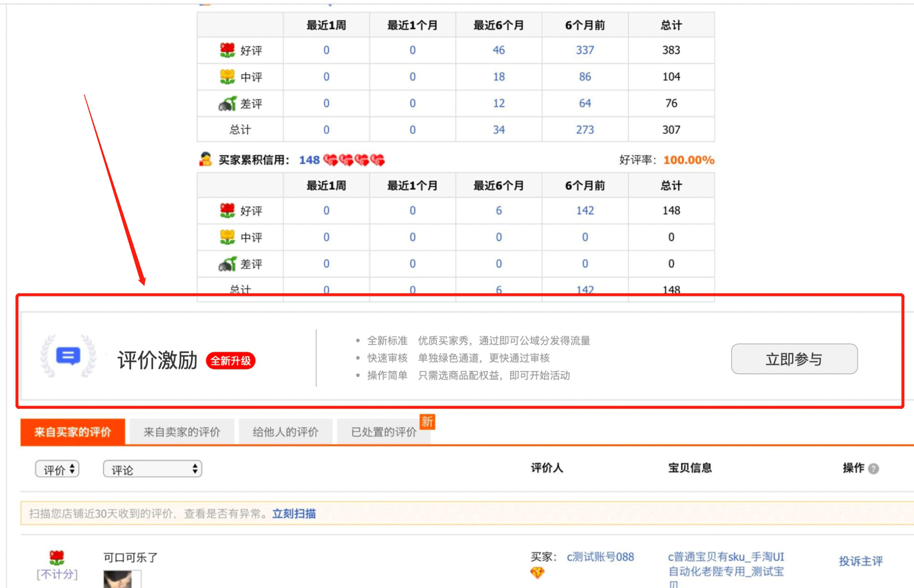Click the red 全新升级 badge
Image resolution: width=914 pixels, height=588 pixels.
(x=230, y=361)
